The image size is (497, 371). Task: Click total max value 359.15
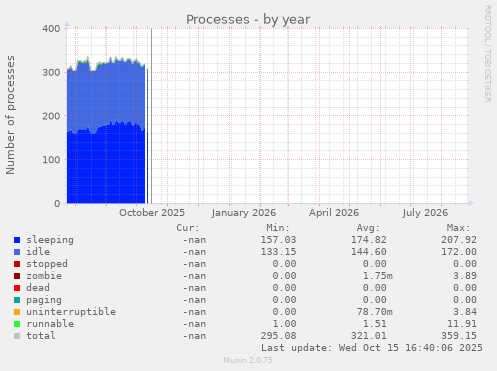pos(459,336)
